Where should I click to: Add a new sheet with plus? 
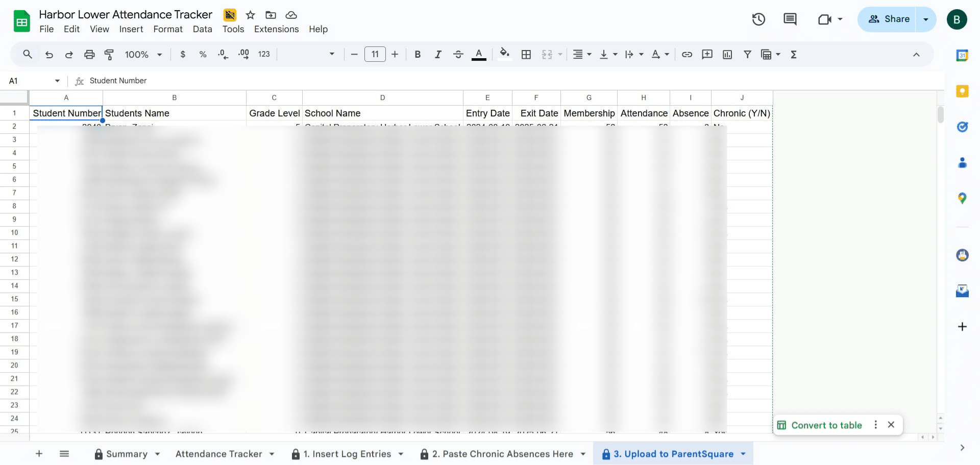pyautogui.click(x=39, y=454)
